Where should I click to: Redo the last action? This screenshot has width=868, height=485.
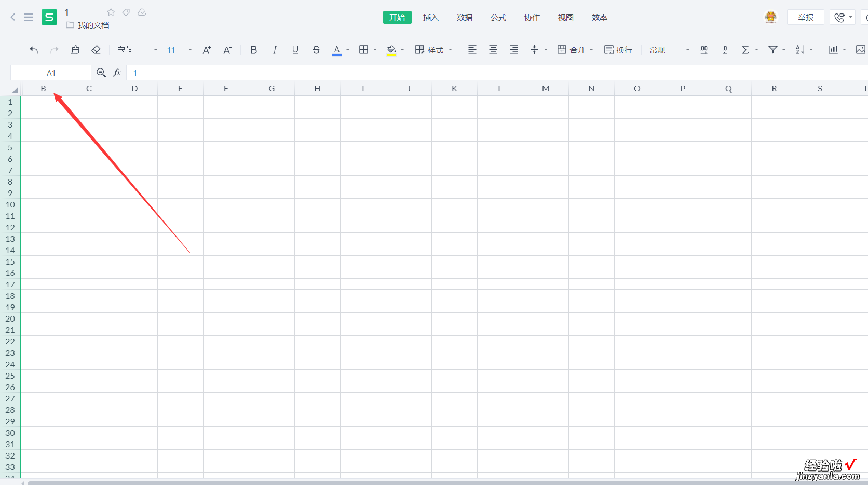click(x=55, y=50)
